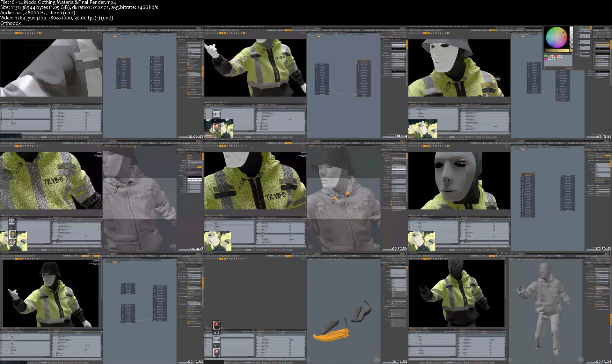The height and width of the screenshot is (364, 612).
Task: Click the jacket reference image in the 00:36:42 frame
Action: click(422, 241)
